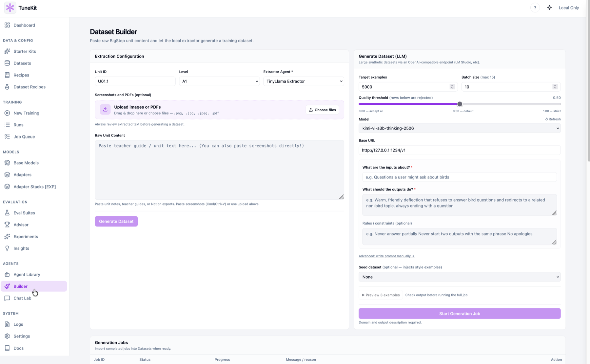This screenshot has width=590, height=364.
Task: Click the Adapter Stacks layers icon
Action: pyautogui.click(x=7, y=187)
